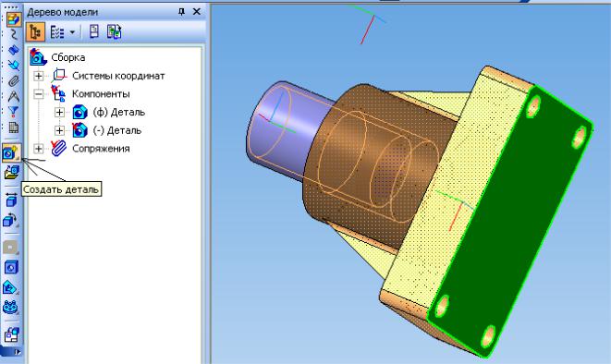
Task: Open the tree composition dropdown arrow
Action: tap(72, 32)
